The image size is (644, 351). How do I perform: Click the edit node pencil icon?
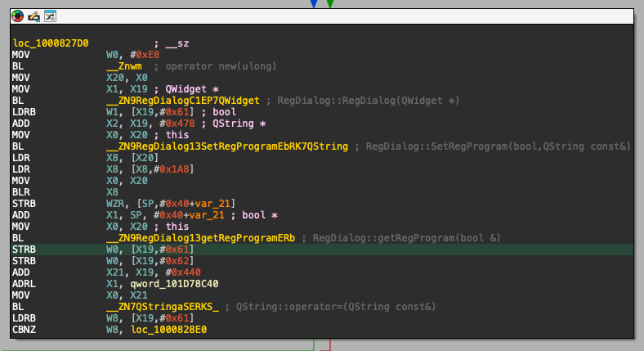(x=34, y=16)
